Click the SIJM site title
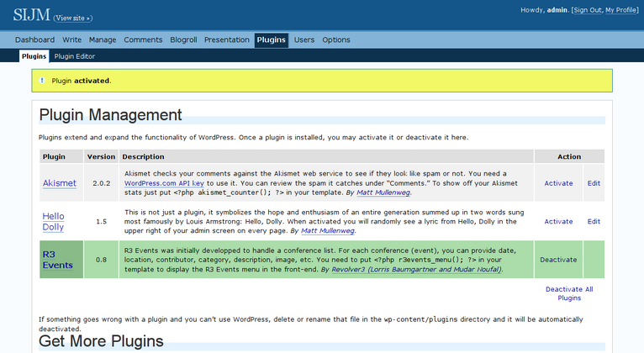The height and width of the screenshot is (353, 644). (x=31, y=15)
